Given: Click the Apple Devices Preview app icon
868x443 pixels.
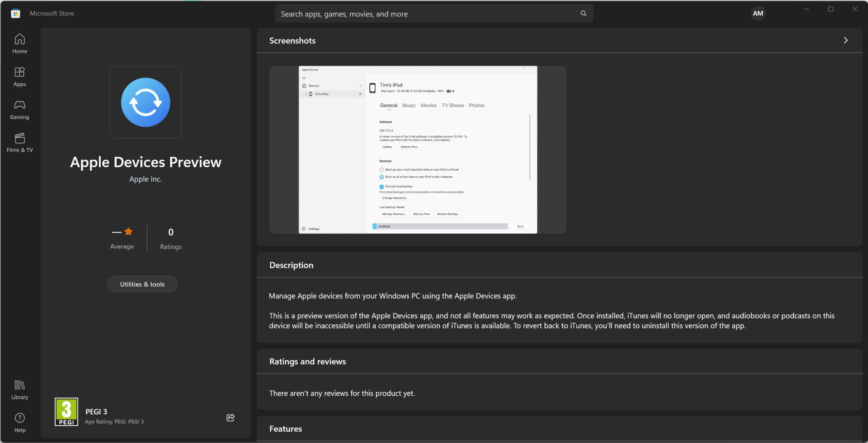Looking at the screenshot, I should pyautogui.click(x=145, y=102).
